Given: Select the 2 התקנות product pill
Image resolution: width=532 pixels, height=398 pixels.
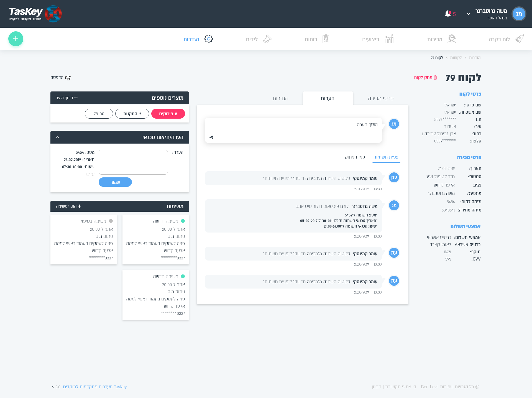Looking at the screenshot, I should 132,114.
